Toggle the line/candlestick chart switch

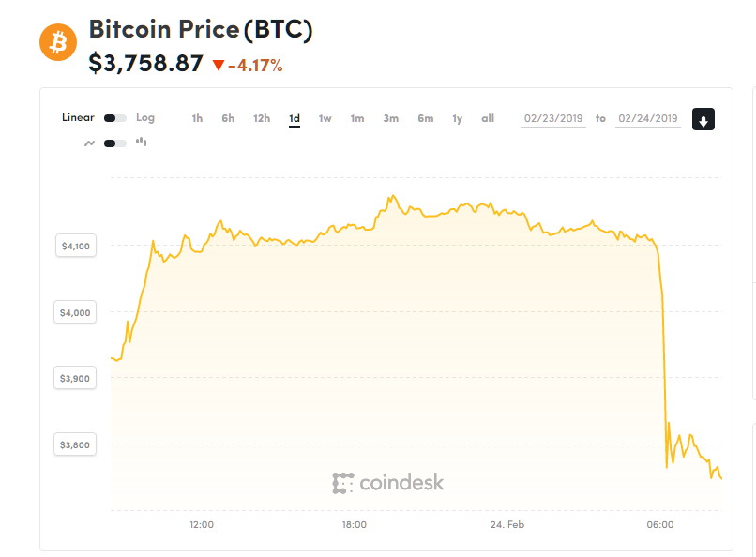pos(115,143)
